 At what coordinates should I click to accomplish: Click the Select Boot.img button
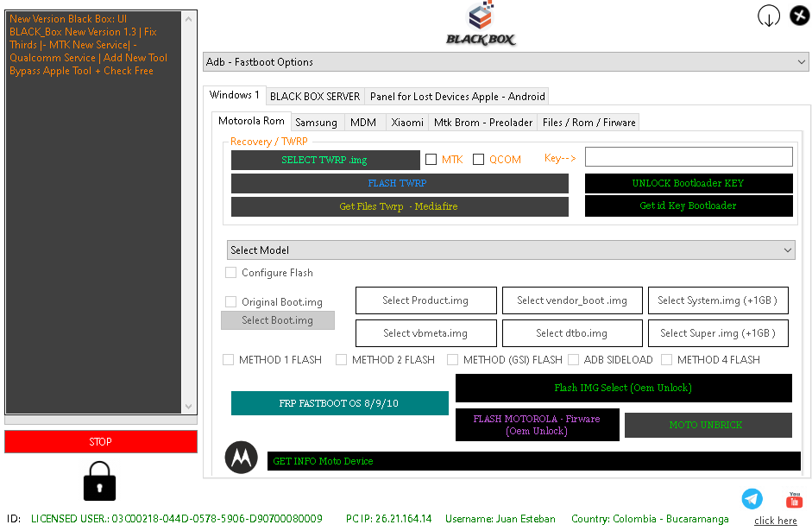click(278, 320)
